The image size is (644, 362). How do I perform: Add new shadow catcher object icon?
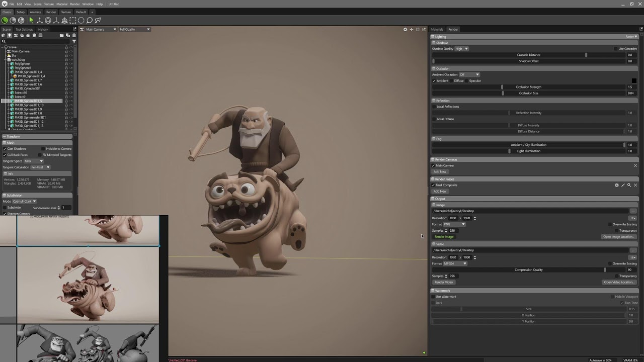click(28, 35)
